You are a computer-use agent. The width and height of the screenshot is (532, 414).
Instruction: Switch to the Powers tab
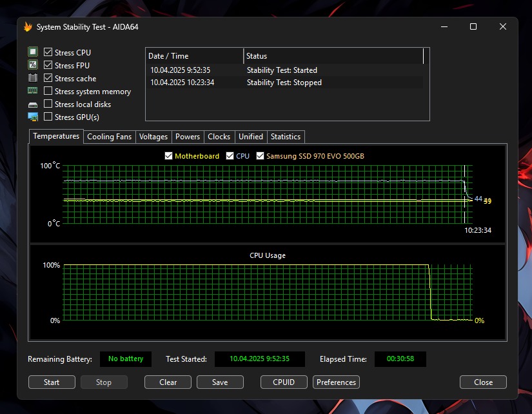pyautogui.click(x=188, y=137)
